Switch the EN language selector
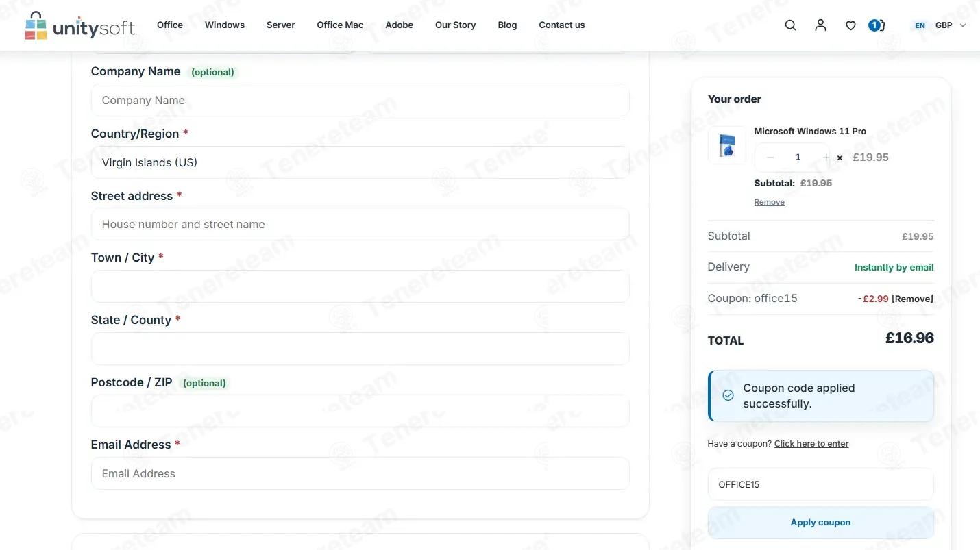Image resolution: width=980 pixels, height=550 pixels. click(x=920, y=25)
